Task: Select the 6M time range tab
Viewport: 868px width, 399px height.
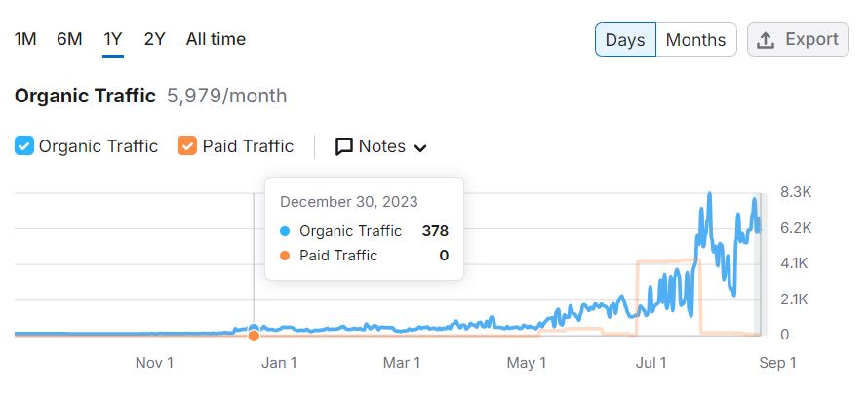Action: point(69,39)
